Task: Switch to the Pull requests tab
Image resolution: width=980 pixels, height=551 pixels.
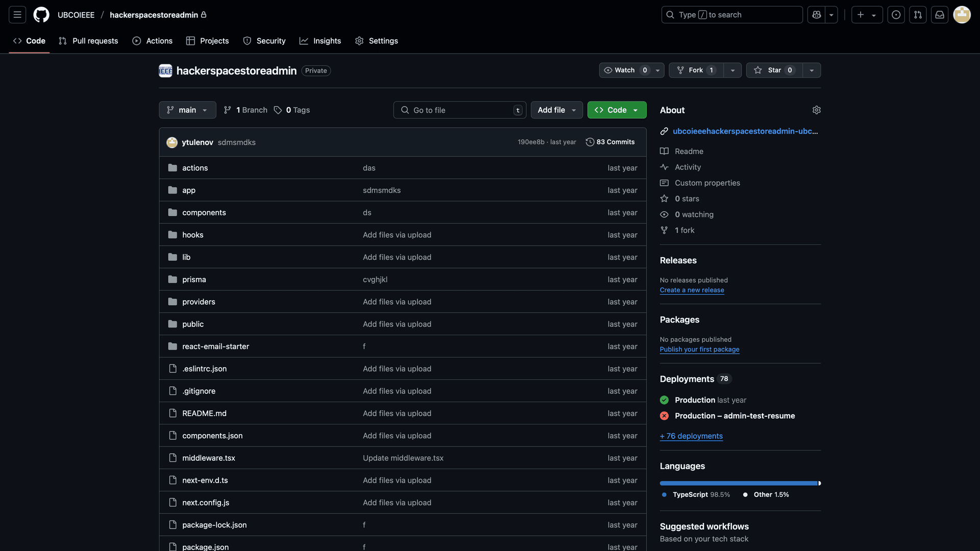Action: click(x=88, y=41)
